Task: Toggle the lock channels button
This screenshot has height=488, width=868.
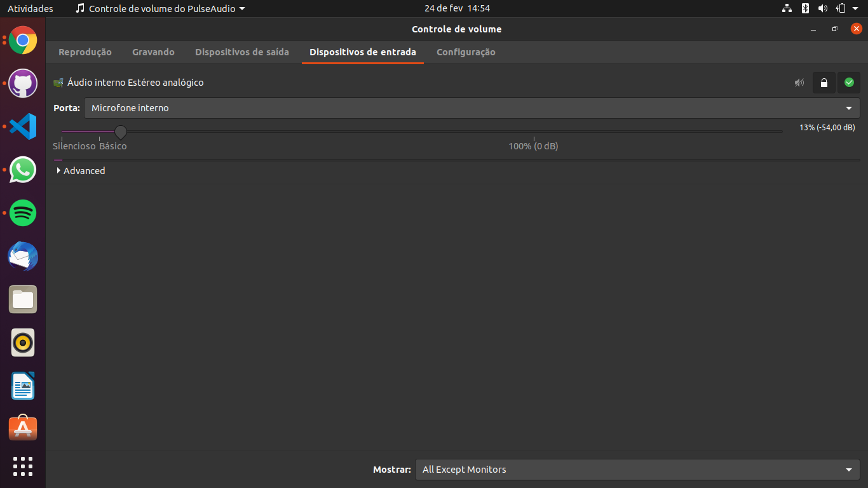Action: coord(824,83)
